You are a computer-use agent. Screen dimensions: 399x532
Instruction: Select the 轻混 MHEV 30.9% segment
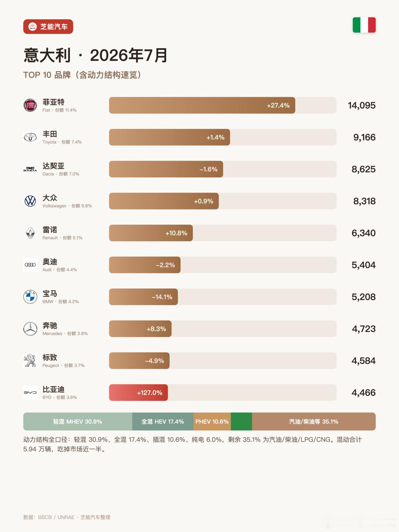[78, 422]
